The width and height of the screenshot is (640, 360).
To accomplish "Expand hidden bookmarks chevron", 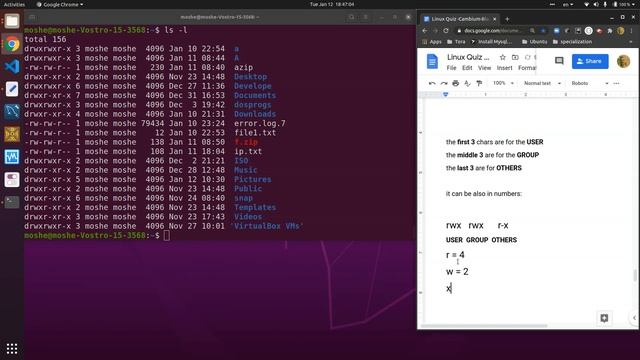I will coord(631,42).
